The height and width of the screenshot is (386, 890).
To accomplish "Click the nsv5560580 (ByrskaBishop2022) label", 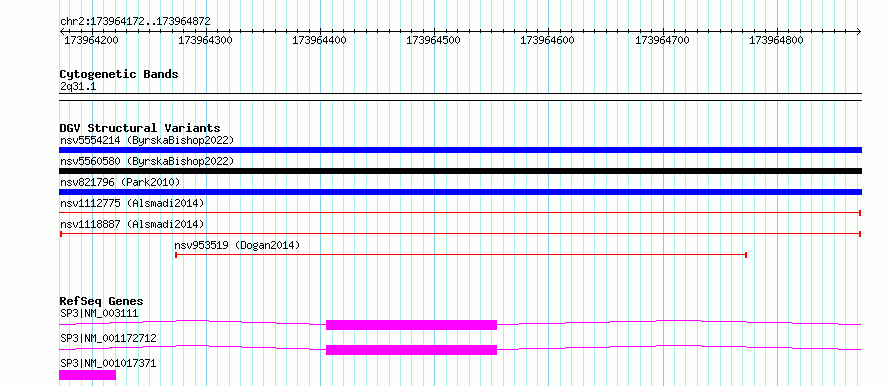I will point(147,161).
